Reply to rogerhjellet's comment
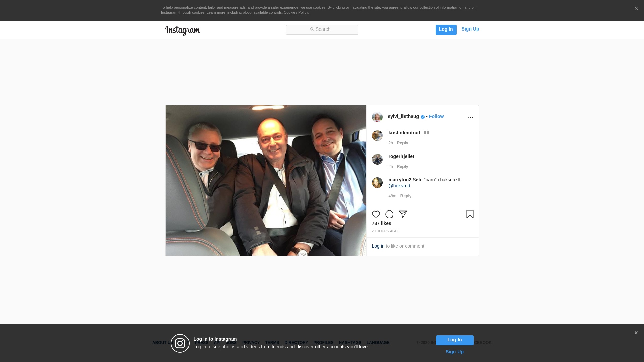Image resolution: width=644 pixels, height=362 pixels. 402,167
